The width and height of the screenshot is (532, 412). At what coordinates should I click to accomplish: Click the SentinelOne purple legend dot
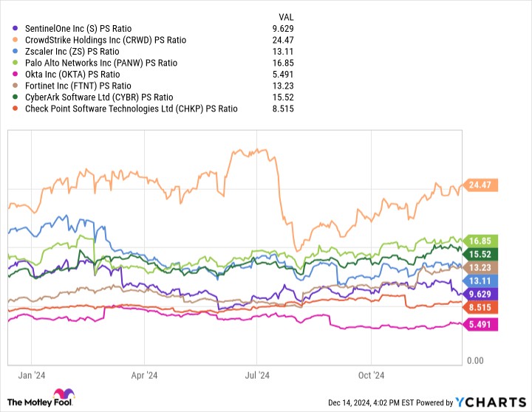tap(17, 28)
